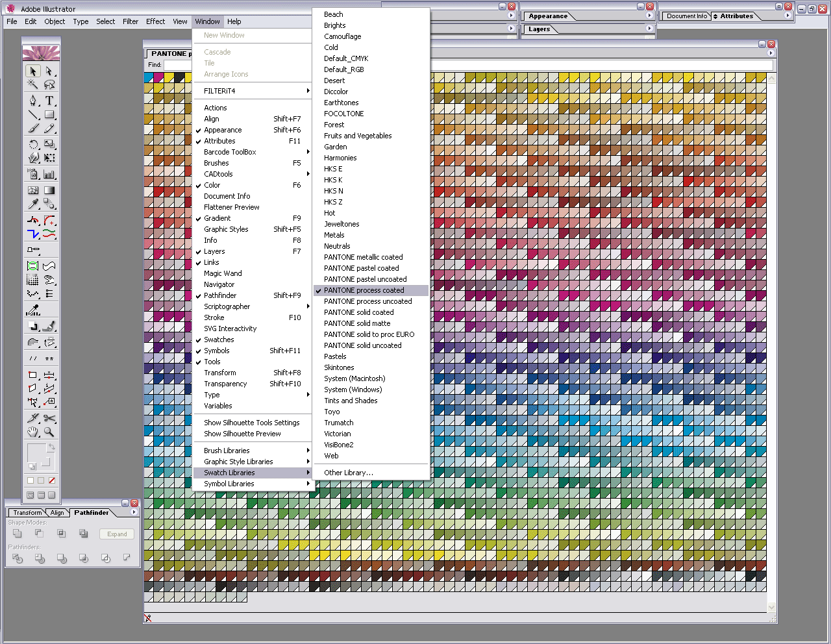Select the Knife/Slice tool
The height and width of the screenshot is (644, 831).
click(33, 418)
